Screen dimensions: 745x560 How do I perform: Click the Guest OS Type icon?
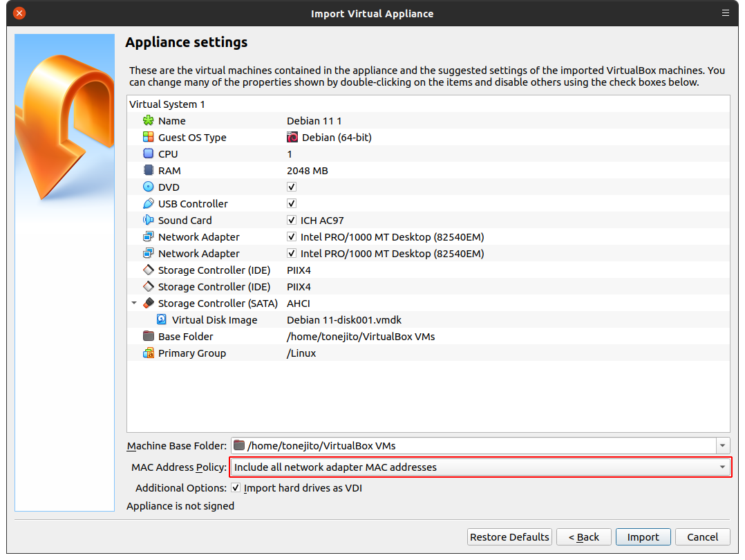(148, 138)
